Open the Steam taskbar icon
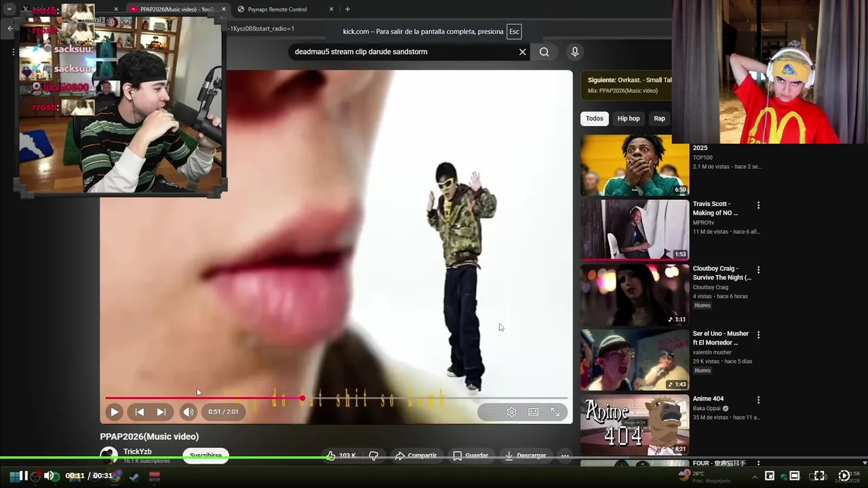The image size is (868, 488). 134,476
